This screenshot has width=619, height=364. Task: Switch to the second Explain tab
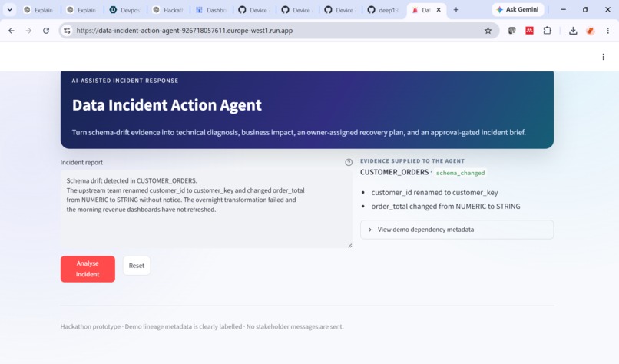81,10
